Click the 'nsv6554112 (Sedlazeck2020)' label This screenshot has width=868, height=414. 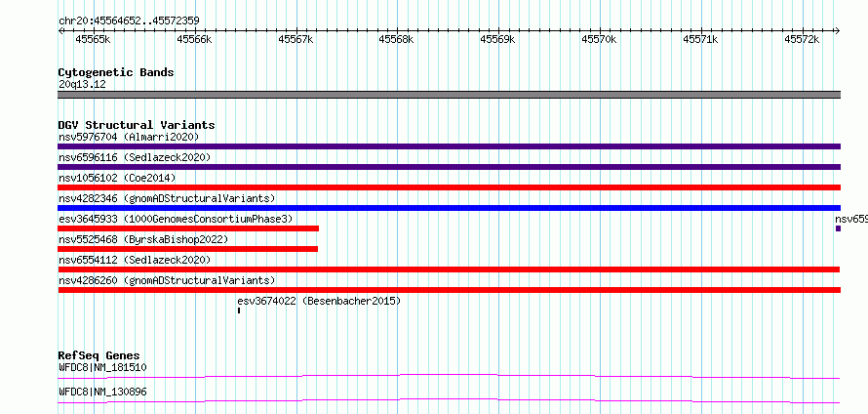tap(135, 260)
